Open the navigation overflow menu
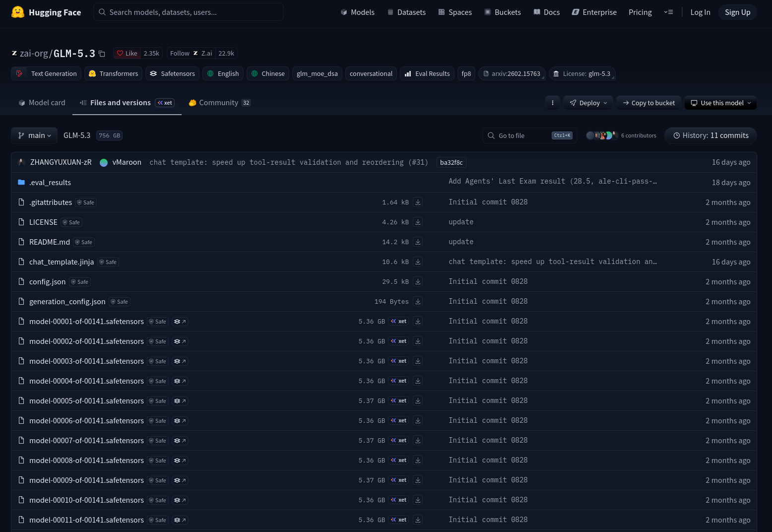The height and width of the screenshot is (532, 772). coord(668,12)
